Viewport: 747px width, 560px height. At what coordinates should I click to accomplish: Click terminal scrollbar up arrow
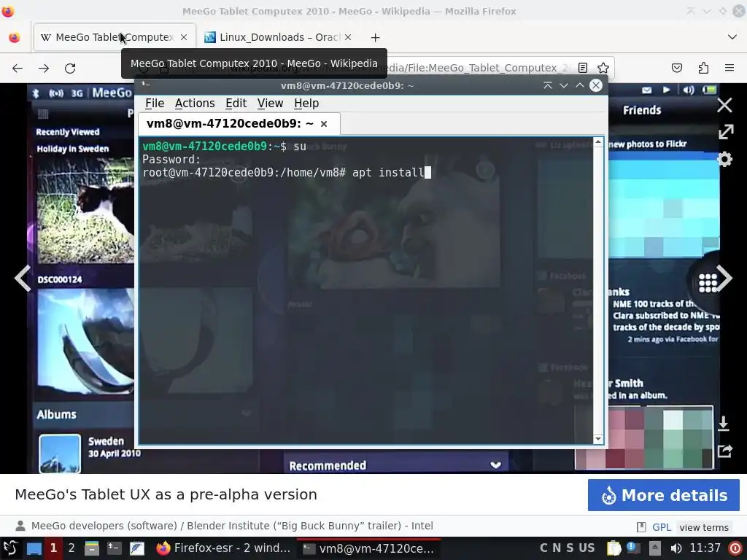(598, 142)
